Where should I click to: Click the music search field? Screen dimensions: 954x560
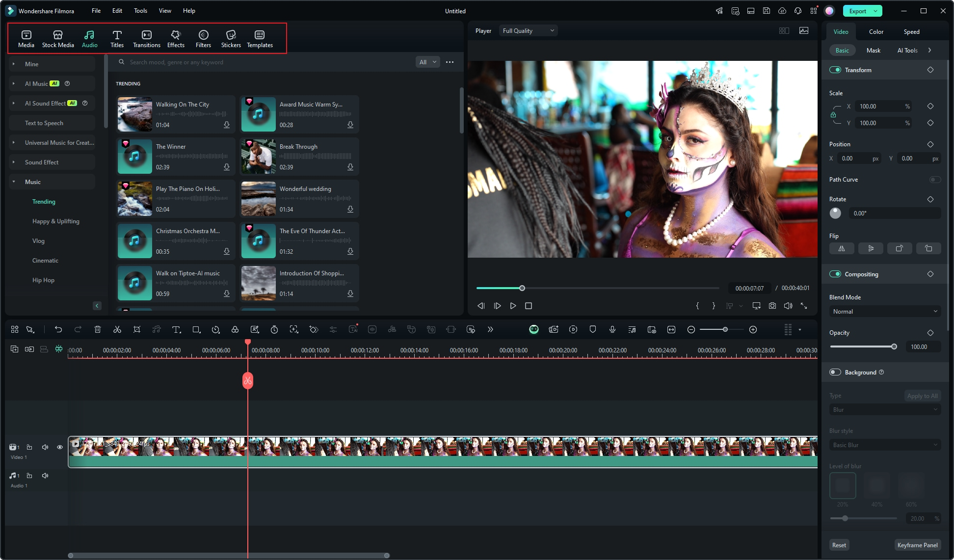(265, 62)
